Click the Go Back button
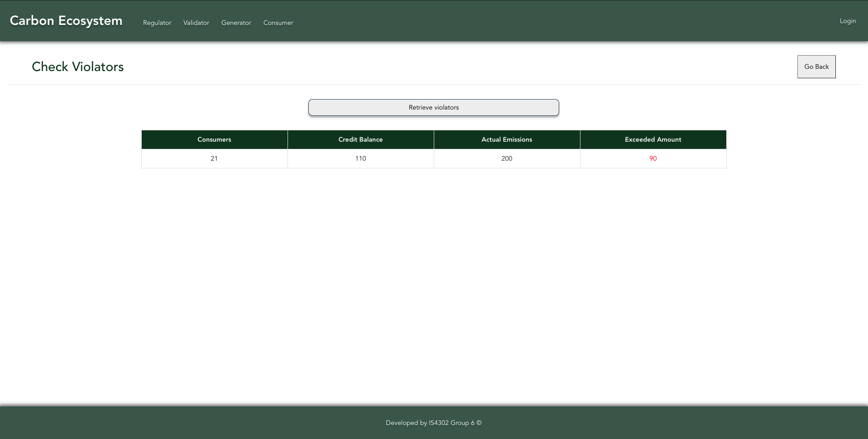Viewport: 868px width, 439px height. coord(816,67)
